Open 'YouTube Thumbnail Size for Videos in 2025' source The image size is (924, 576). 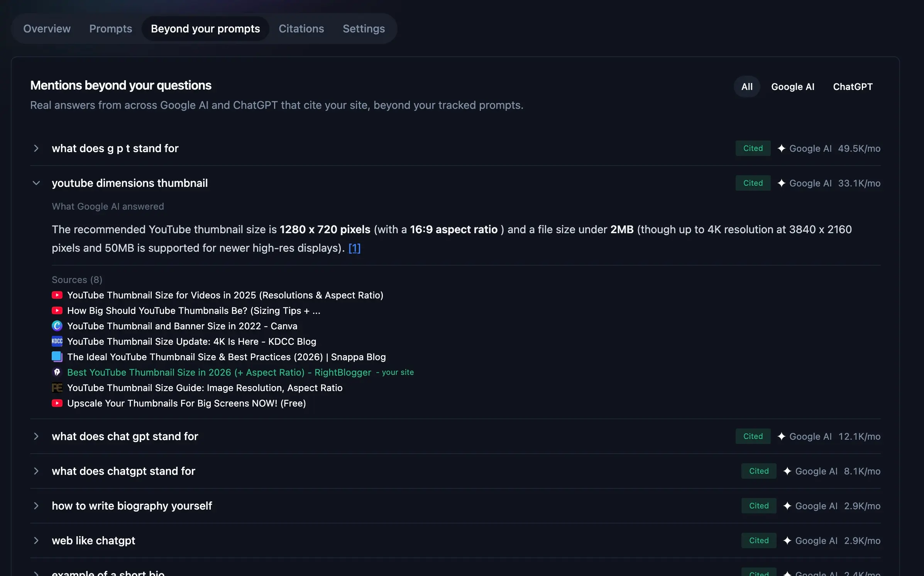225,295
